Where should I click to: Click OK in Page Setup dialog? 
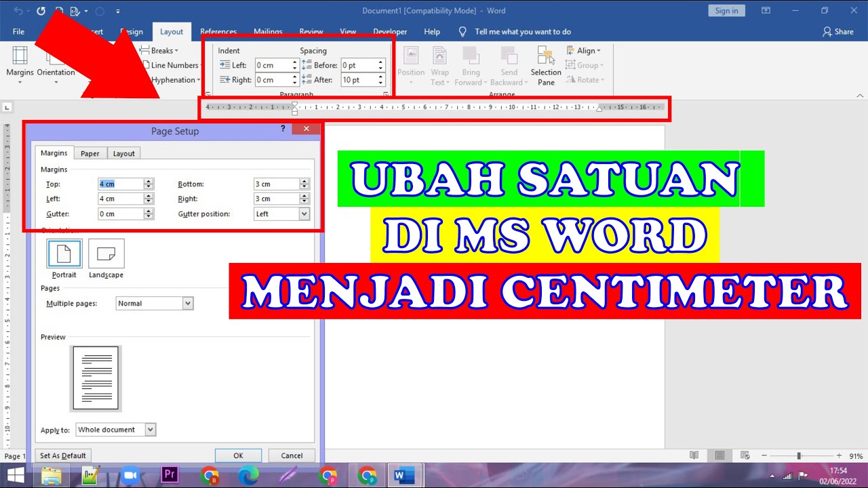click(238, 455)
